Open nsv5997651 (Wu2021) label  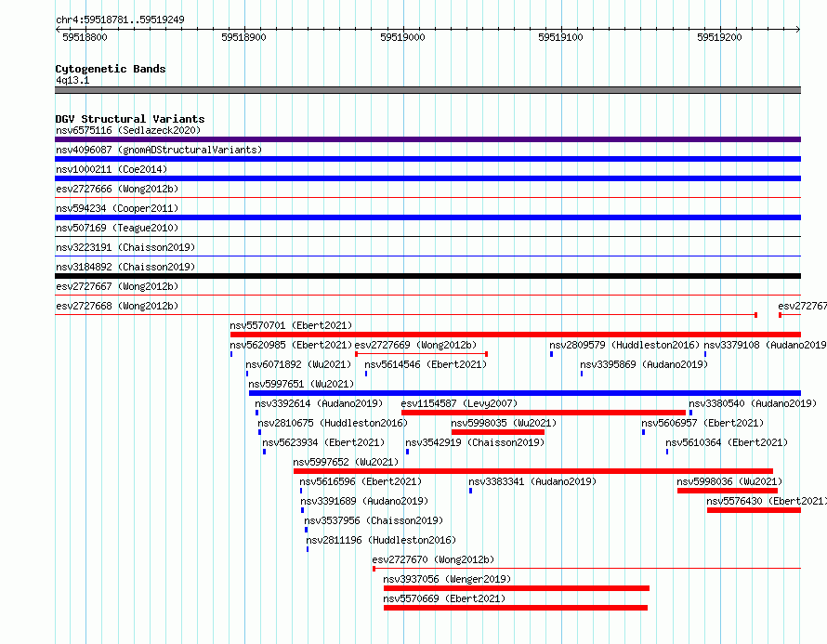[301, 384]
